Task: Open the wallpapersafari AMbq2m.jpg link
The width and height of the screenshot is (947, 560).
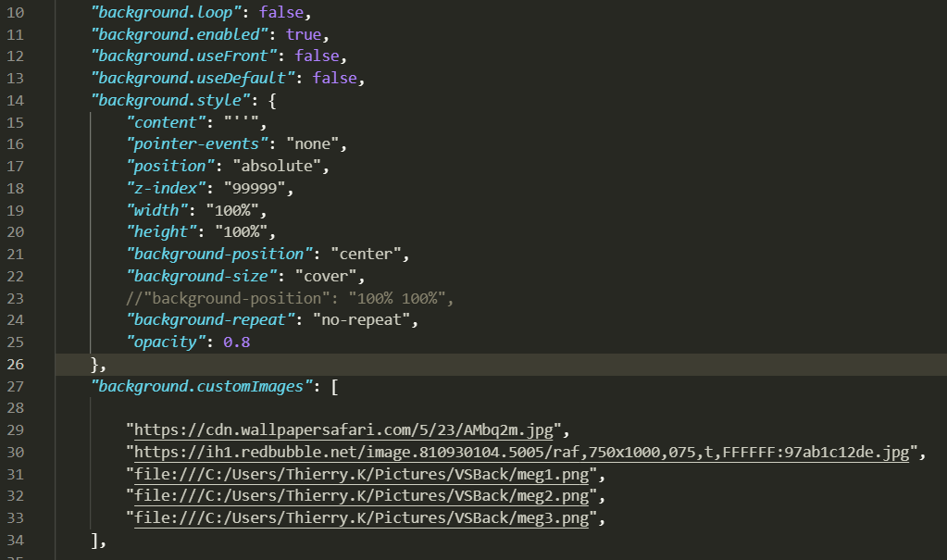Action: tap(343, 430)
